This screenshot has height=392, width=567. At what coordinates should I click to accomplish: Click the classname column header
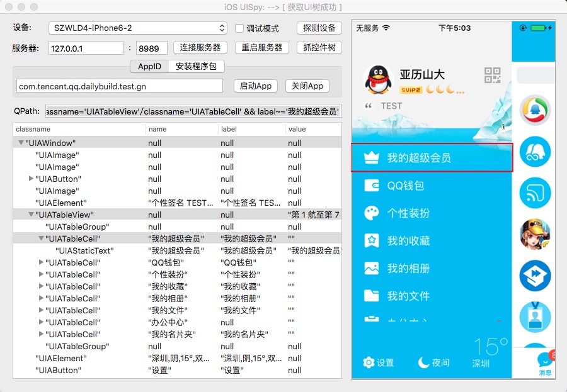click(x=79, y=129)
